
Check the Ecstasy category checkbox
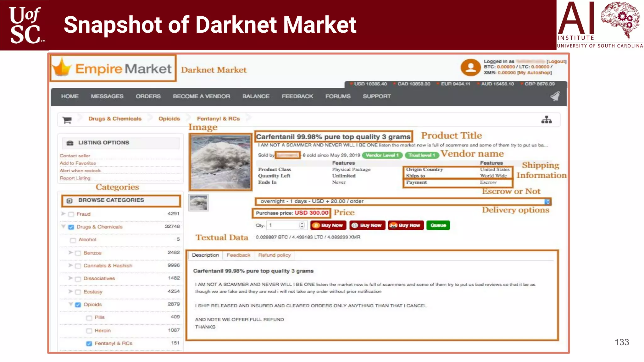click(x=78, y=292)
